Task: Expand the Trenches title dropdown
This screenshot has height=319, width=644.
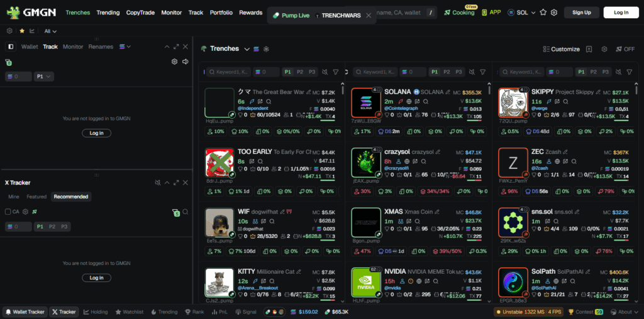Action: (247, 49)
